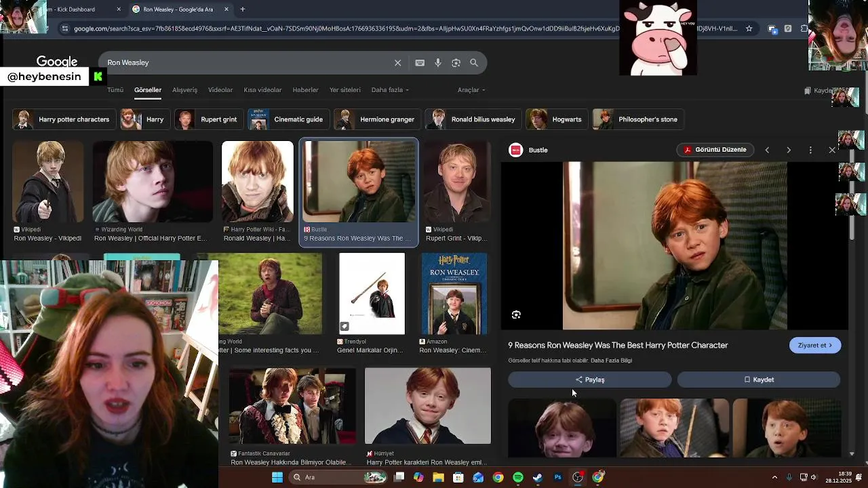868x488 pixels.
Task: Open the three-dot options in image preview
Action: [x=810, y=150]
